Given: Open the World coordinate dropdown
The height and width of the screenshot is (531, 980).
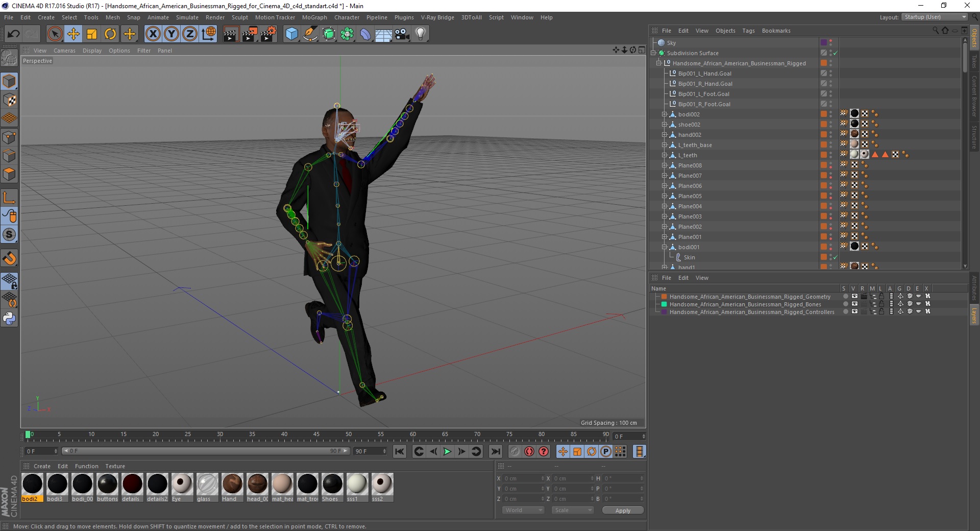Looking at the screenshot, I should [x=523, y=510].
